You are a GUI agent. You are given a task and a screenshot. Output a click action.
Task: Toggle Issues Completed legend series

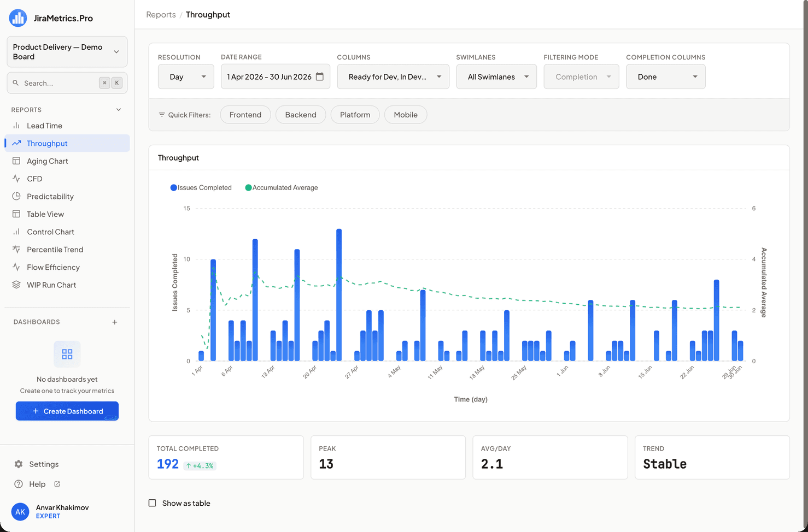(201, 187)
